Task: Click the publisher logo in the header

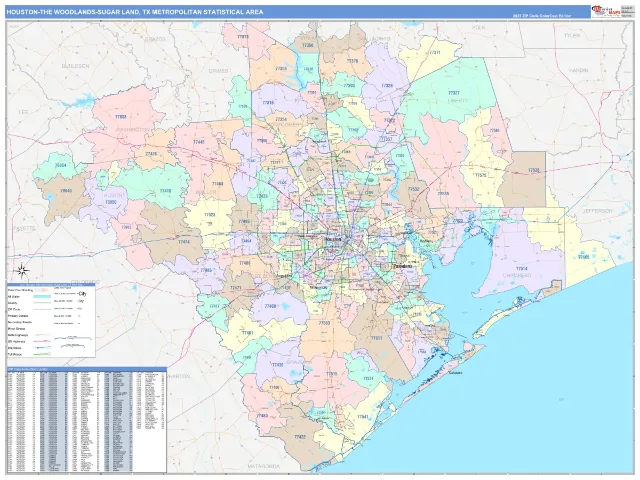Action: coord(604,11)
